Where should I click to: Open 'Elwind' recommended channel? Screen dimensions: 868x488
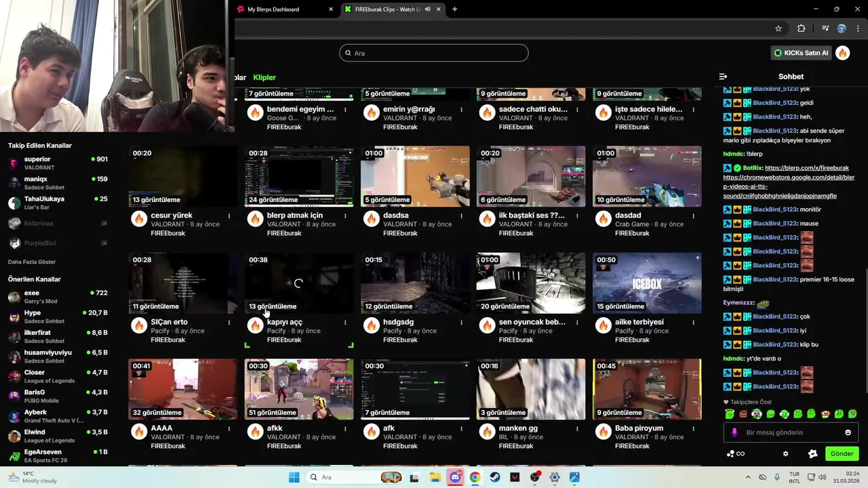pyautogui.click(x=58, y=436)
